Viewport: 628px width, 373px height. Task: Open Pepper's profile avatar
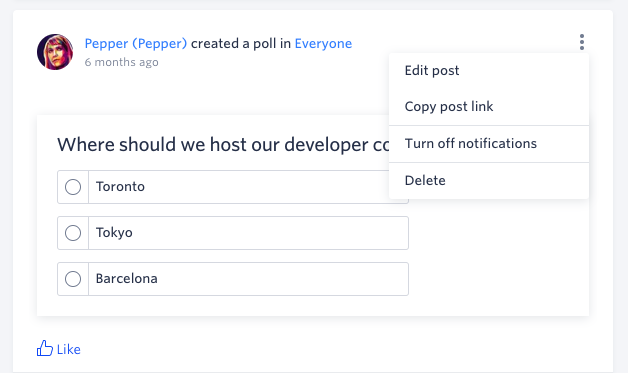[55, 52]
